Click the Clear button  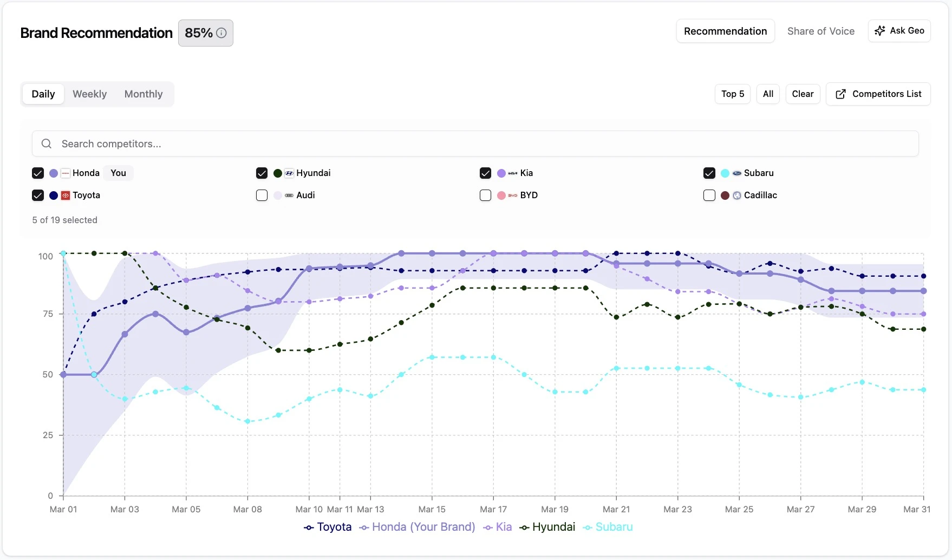pos(803,94)
